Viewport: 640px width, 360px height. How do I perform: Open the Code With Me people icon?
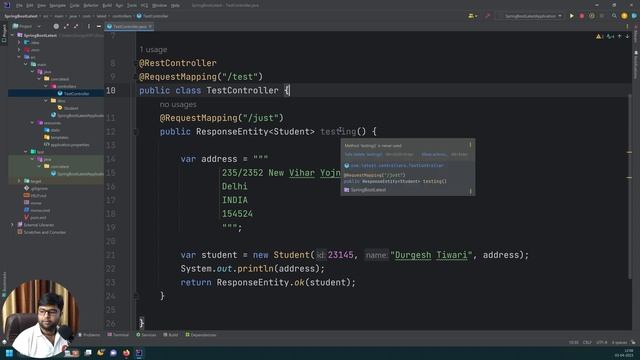coord(472,16)
